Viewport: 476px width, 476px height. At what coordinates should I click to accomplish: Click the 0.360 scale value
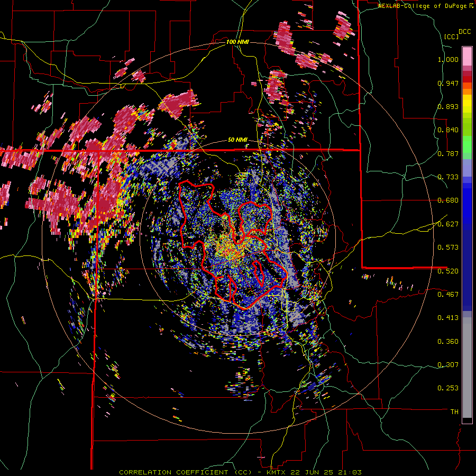click(448, 342)
